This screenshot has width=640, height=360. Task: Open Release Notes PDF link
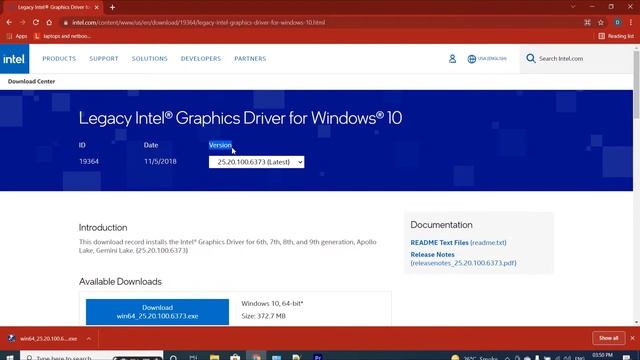463,259
